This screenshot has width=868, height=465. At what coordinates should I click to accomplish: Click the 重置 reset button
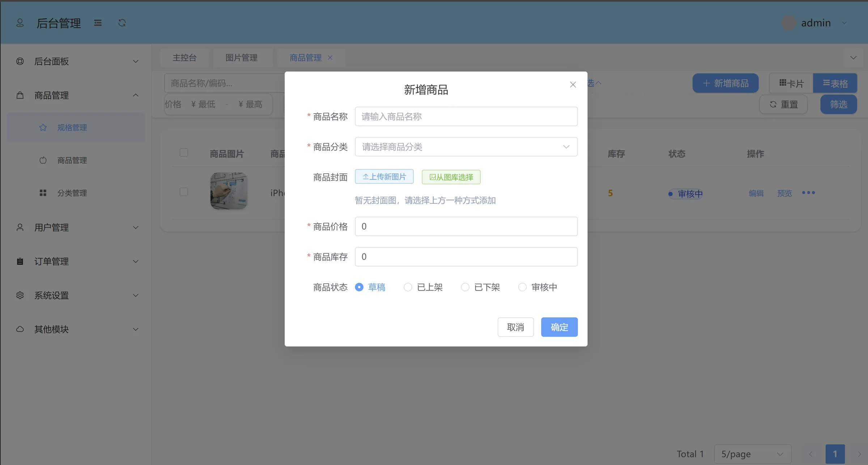(783, 104)
